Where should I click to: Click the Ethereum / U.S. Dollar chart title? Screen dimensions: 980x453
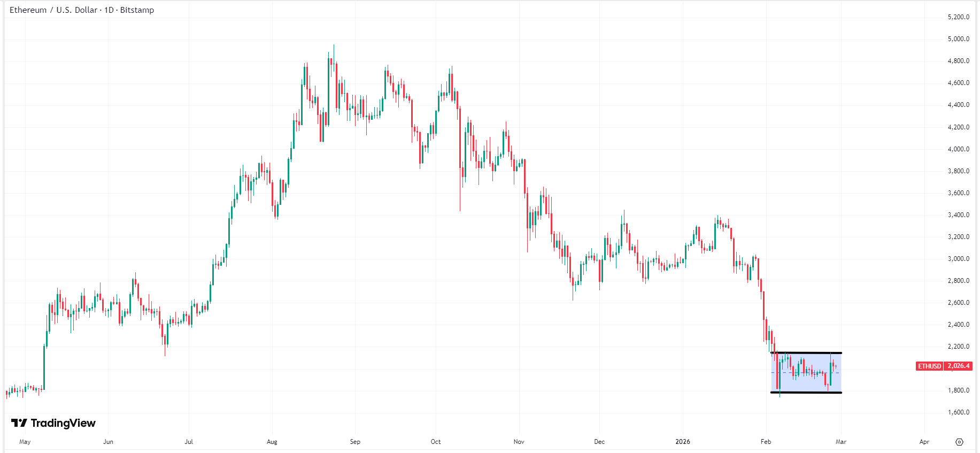[x=81, y=10]
